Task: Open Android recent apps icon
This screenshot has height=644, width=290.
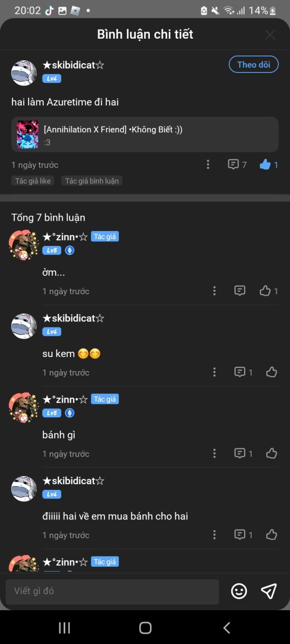Action: click(64, 628)
